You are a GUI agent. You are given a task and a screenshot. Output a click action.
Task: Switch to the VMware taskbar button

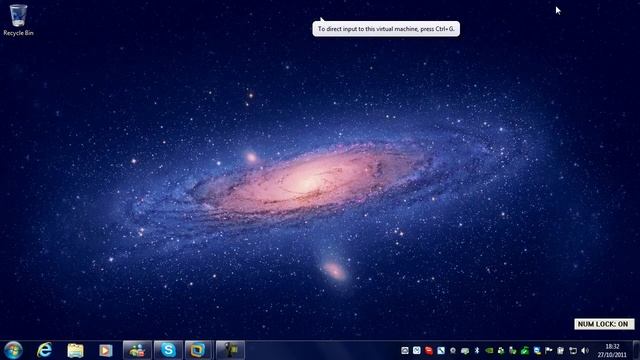[198, 350]
